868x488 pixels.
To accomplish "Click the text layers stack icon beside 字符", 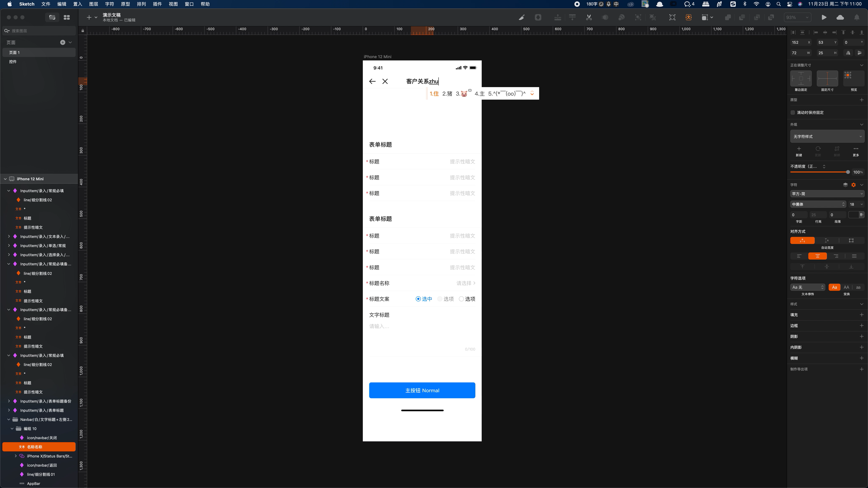I will coord(845,185).
